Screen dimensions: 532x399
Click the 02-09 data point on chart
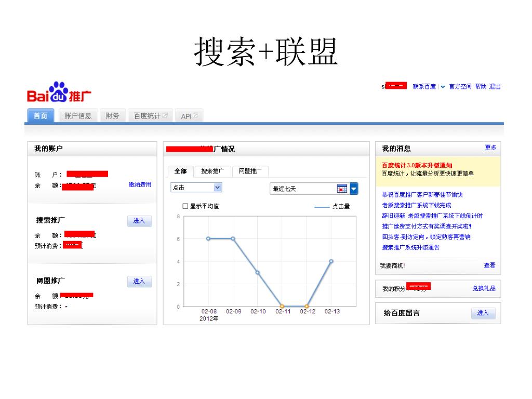click(233, 238)
